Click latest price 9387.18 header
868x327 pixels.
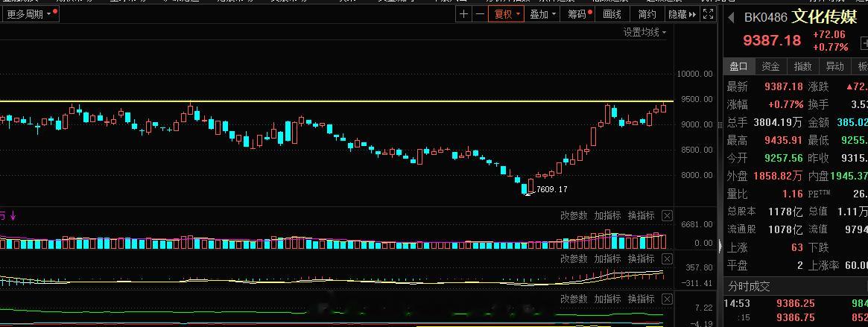click(772, 40)
